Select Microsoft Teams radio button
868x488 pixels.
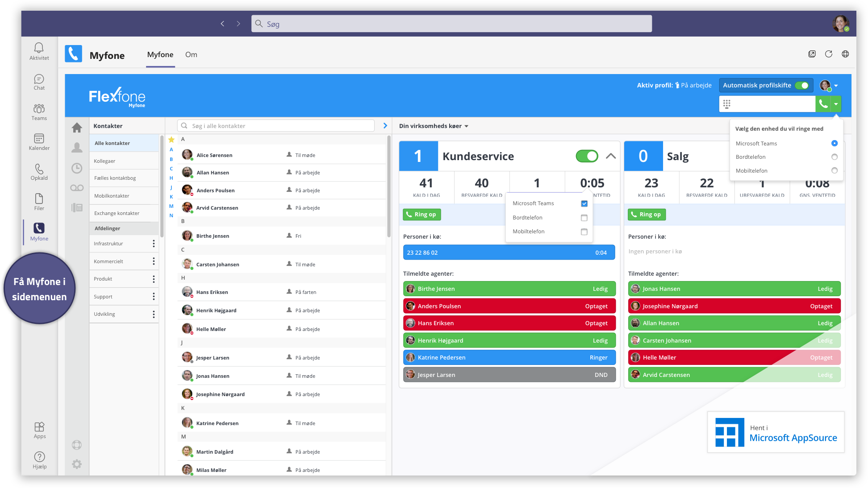pos(835,143)
